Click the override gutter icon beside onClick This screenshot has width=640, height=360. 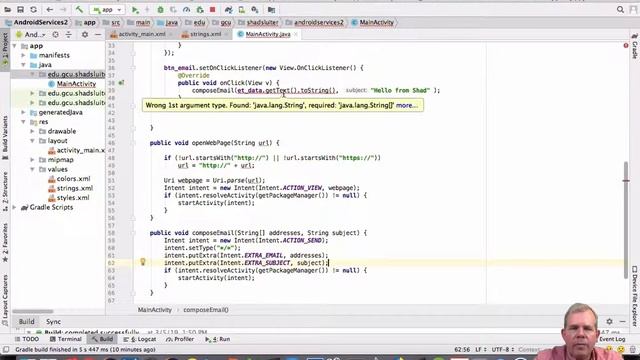pyautogui.click(x=121, y=83)
